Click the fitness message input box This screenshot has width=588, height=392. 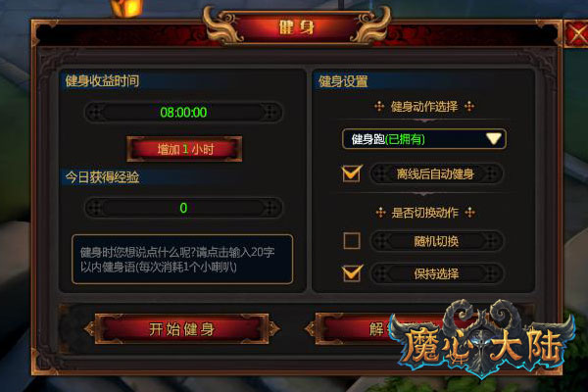pyautogui.click(x=182, y=259)
